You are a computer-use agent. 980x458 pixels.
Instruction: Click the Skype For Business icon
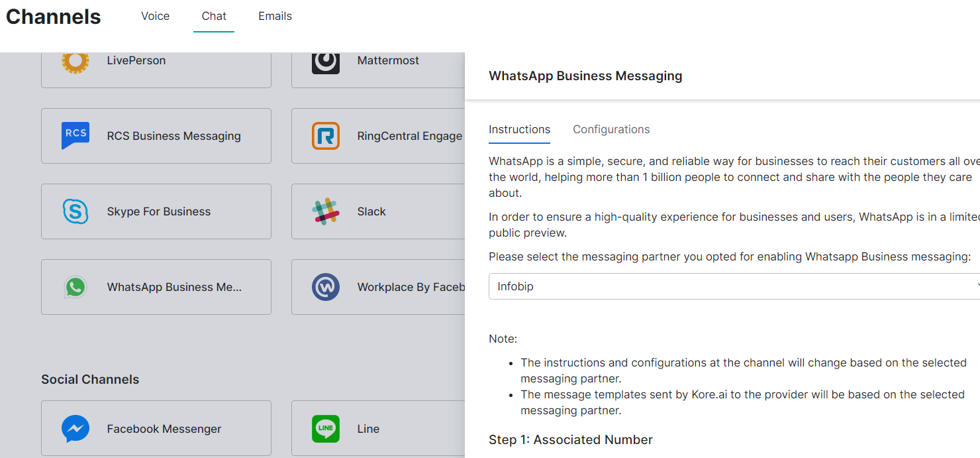75,211
